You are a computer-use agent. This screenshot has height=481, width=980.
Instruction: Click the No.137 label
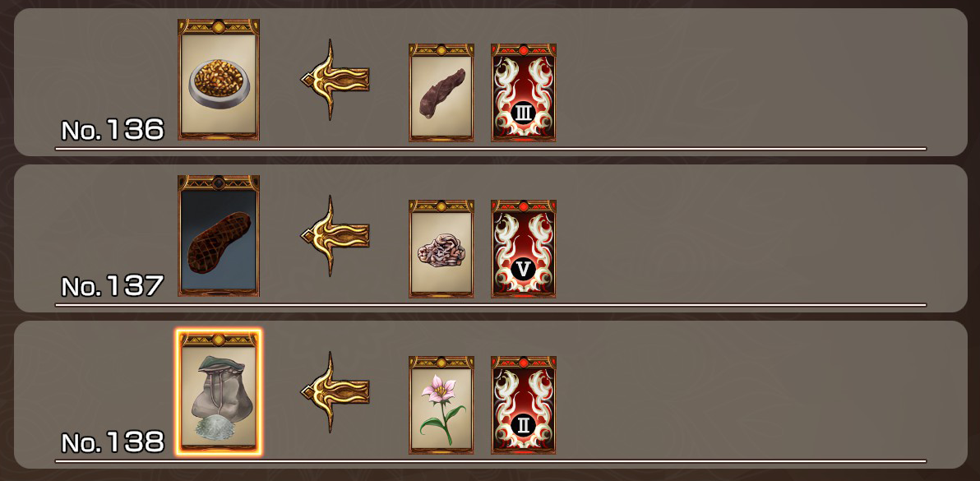click(x=113, y=286)
